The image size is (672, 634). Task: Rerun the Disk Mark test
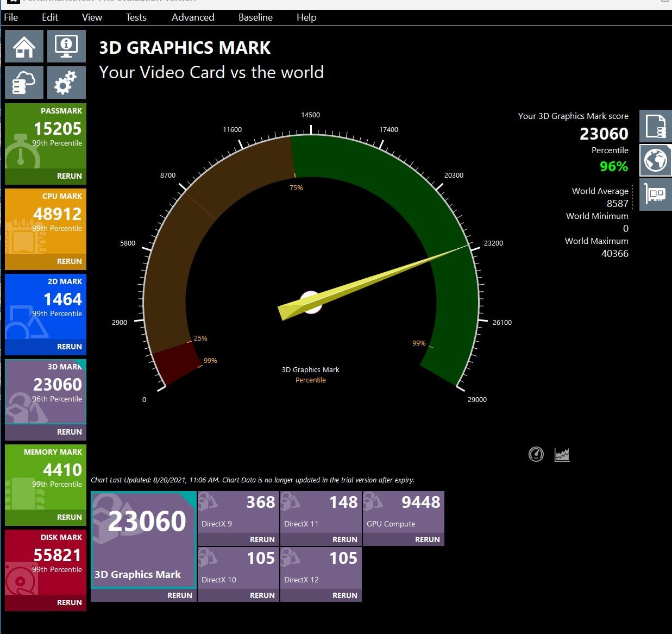pyautogui.click(x=69, y=602)
